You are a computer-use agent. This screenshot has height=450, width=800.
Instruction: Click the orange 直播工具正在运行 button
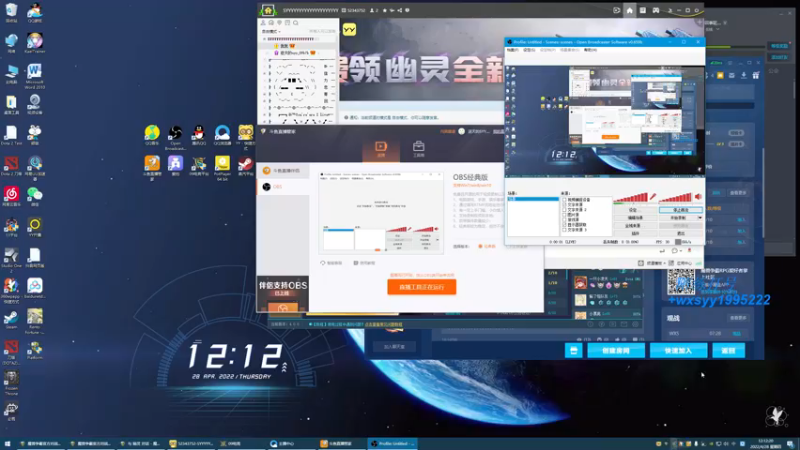point(421,287)
